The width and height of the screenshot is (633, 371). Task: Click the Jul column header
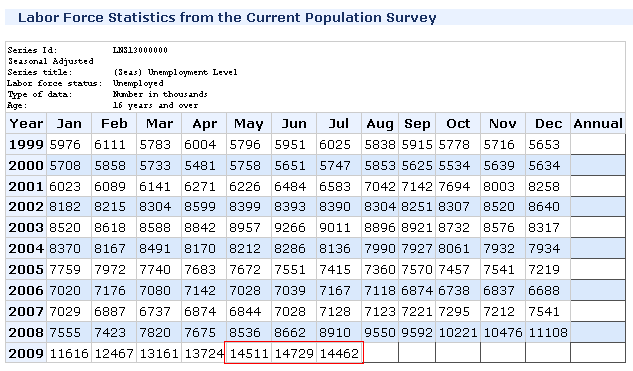339,124
